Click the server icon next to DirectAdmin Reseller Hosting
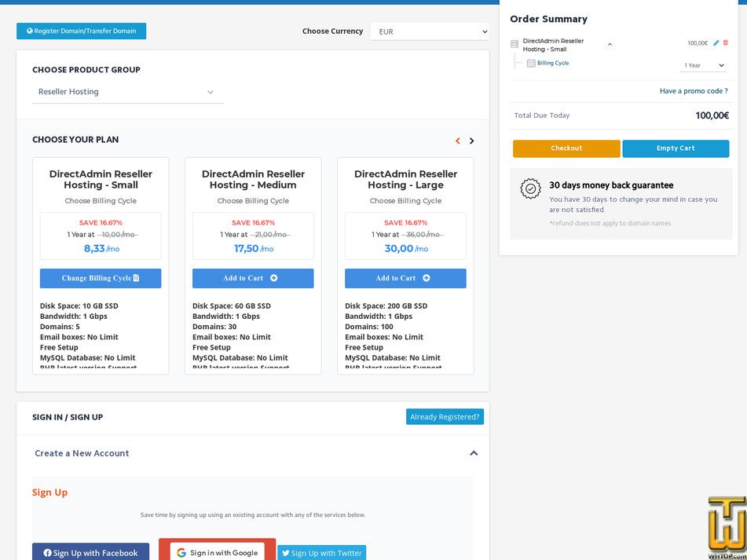This screenshot has width=747, height=560. [514, 42]
